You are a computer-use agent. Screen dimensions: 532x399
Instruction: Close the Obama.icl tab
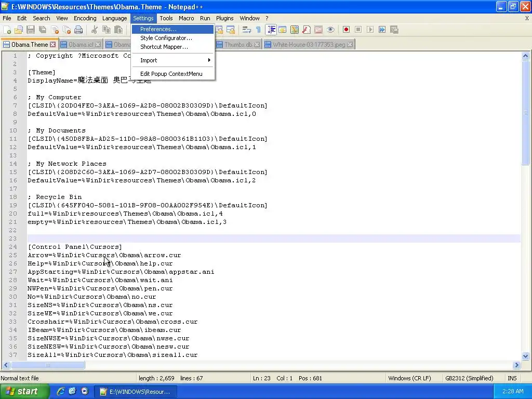[98, 45]
